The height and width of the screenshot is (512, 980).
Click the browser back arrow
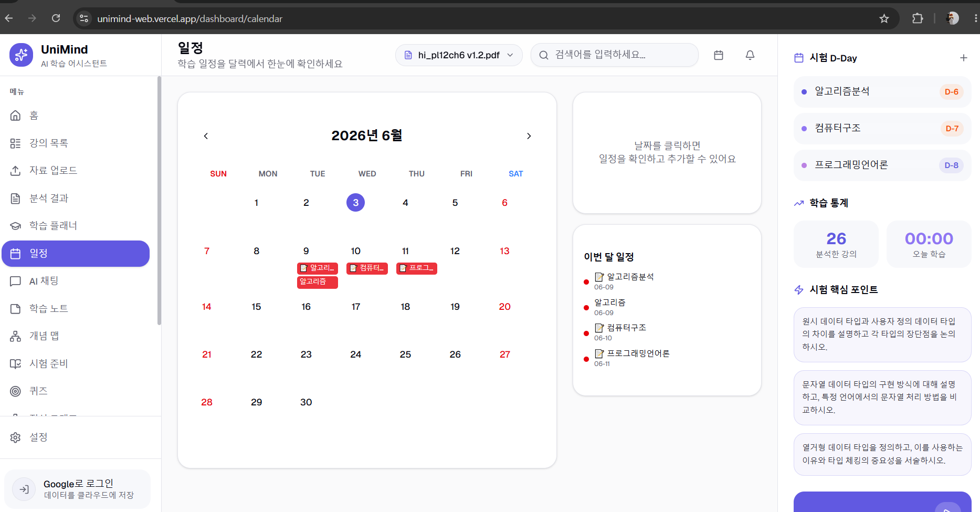9,18
